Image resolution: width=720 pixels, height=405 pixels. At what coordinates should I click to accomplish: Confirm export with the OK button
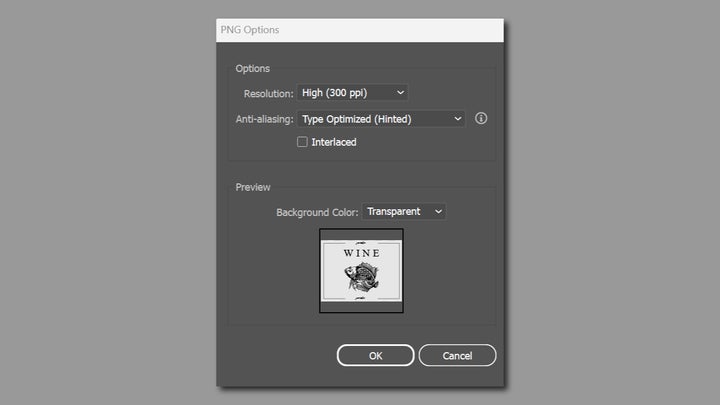[375, 355]
